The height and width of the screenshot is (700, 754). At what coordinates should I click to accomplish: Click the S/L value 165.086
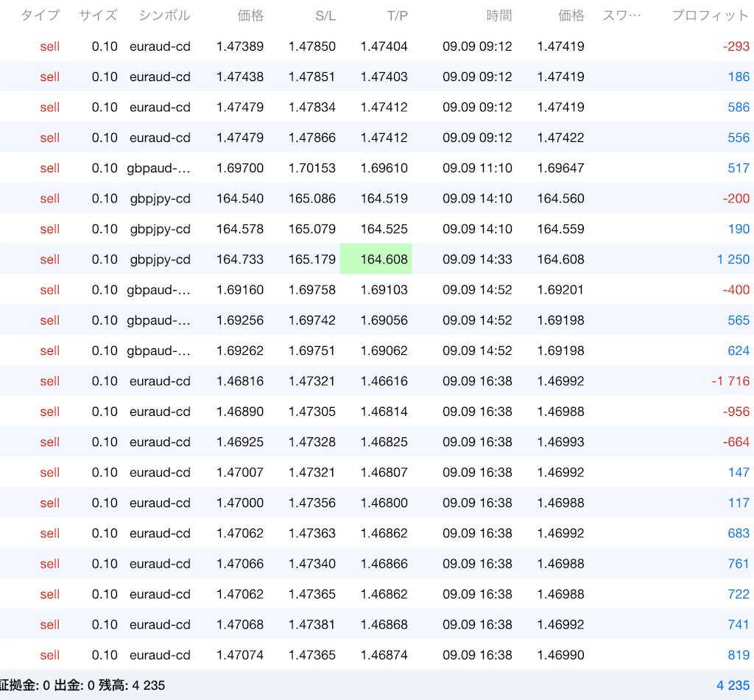[312, 198]
